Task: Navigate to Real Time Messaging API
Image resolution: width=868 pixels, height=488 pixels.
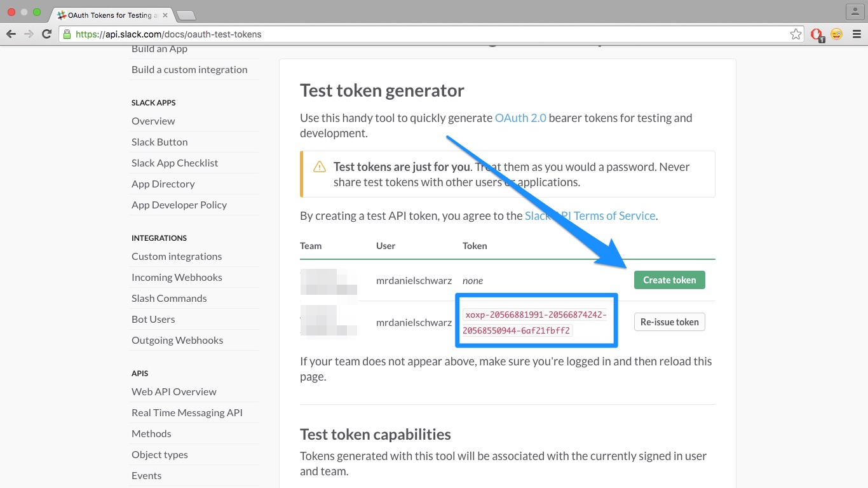Action: (187, 413)
